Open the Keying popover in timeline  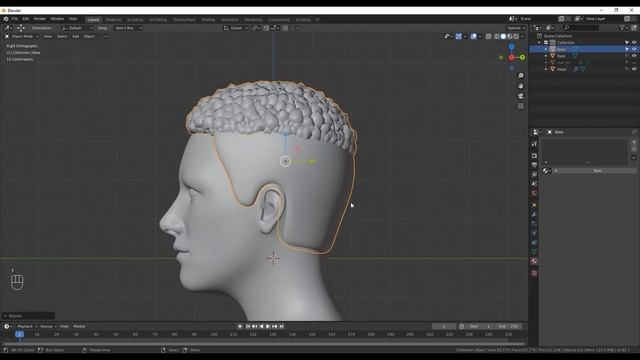(x=48, y=327)
